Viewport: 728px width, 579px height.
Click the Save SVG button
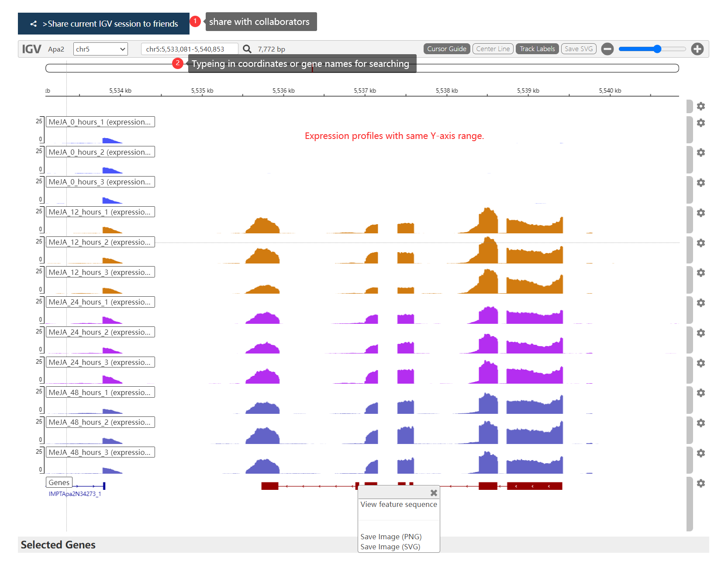579,49
